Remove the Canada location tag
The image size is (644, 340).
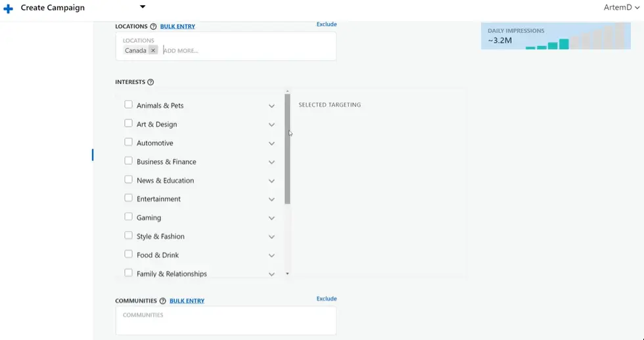153,51
